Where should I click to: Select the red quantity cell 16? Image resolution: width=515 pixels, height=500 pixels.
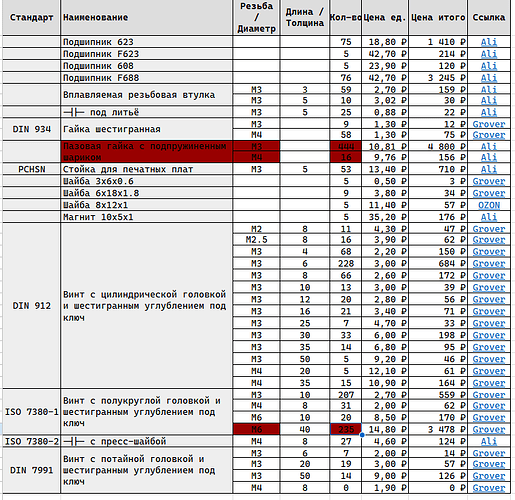(346, 157)
